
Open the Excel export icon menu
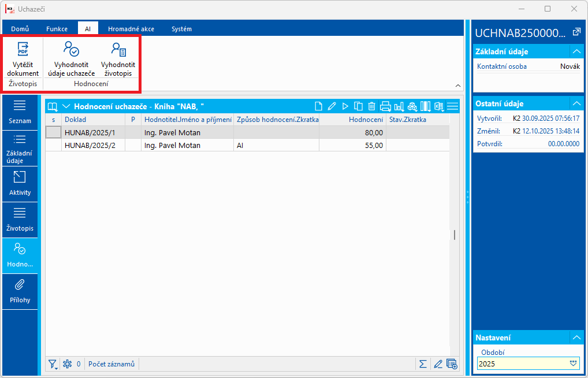click(439, 106)
